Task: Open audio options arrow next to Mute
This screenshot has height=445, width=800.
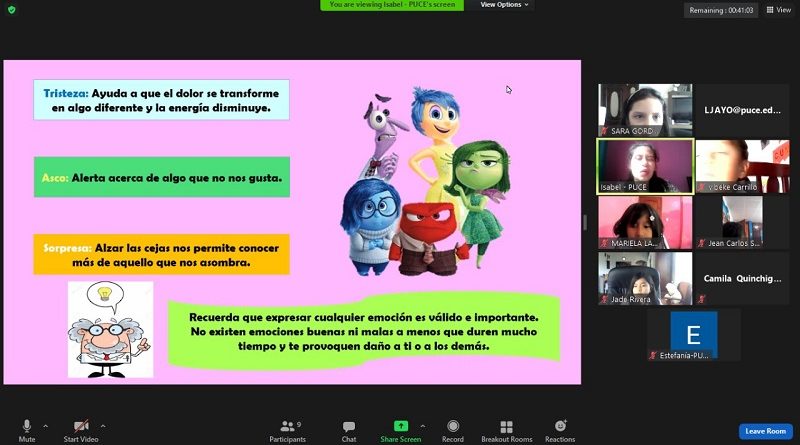Action: click(x=45, y=426)
